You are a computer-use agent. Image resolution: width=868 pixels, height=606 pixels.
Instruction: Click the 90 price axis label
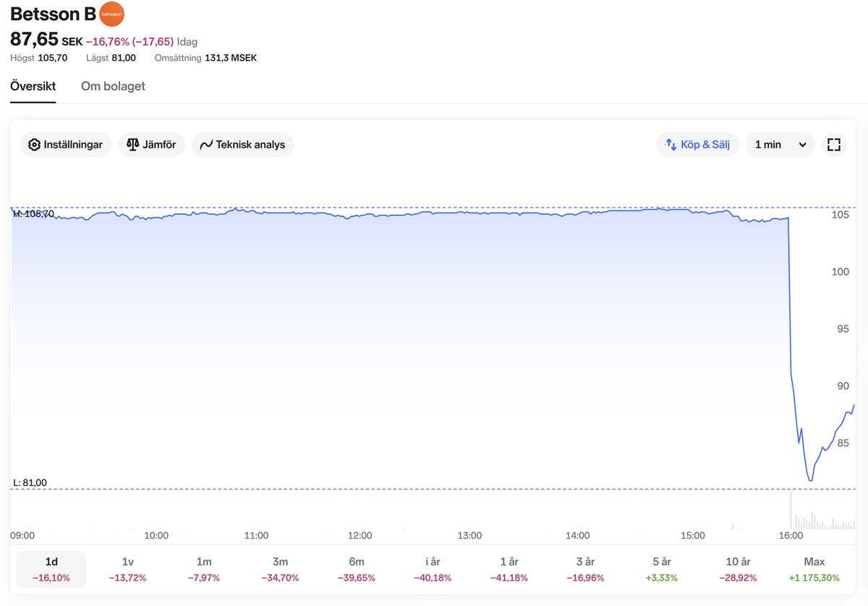[x=843, y=386]
